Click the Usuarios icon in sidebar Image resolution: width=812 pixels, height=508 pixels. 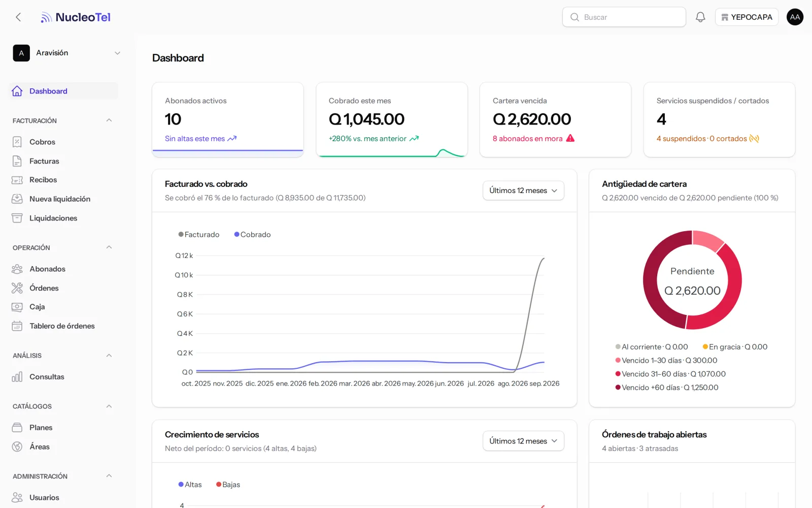(x=17, y=497)
